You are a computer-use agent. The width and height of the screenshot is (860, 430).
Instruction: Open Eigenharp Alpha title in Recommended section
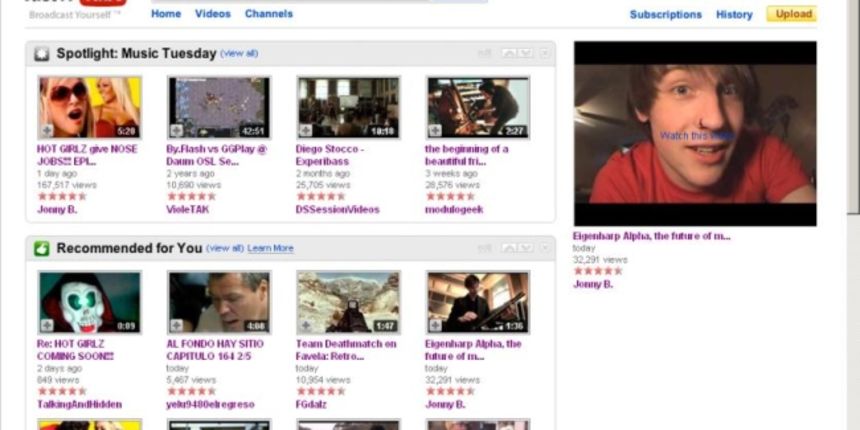tap(473, 350)
